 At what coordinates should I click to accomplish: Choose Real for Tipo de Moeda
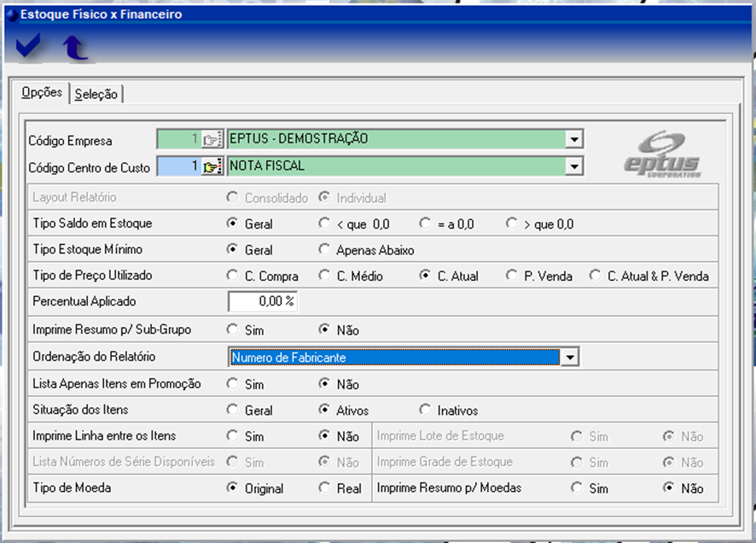[323, 488]
